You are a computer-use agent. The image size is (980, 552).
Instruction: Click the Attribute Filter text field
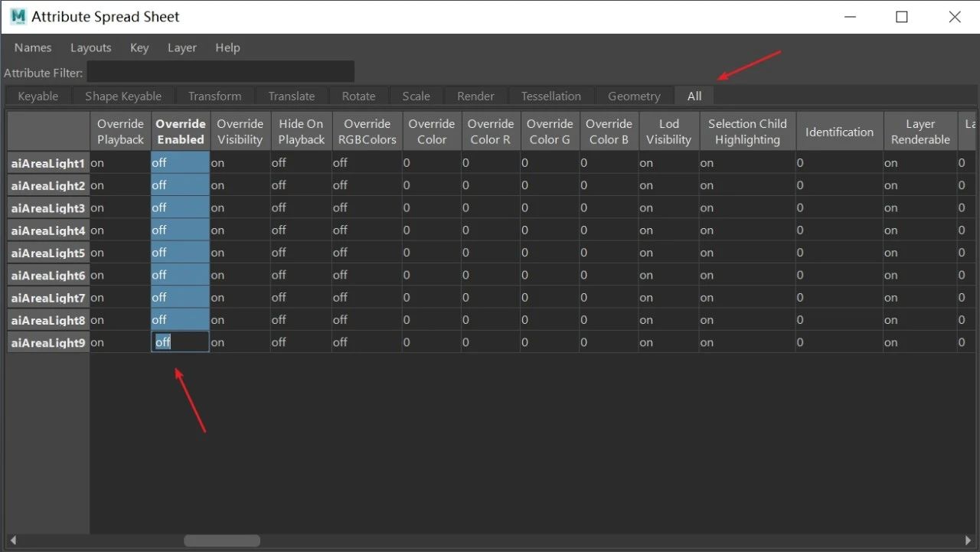point(220,72)
